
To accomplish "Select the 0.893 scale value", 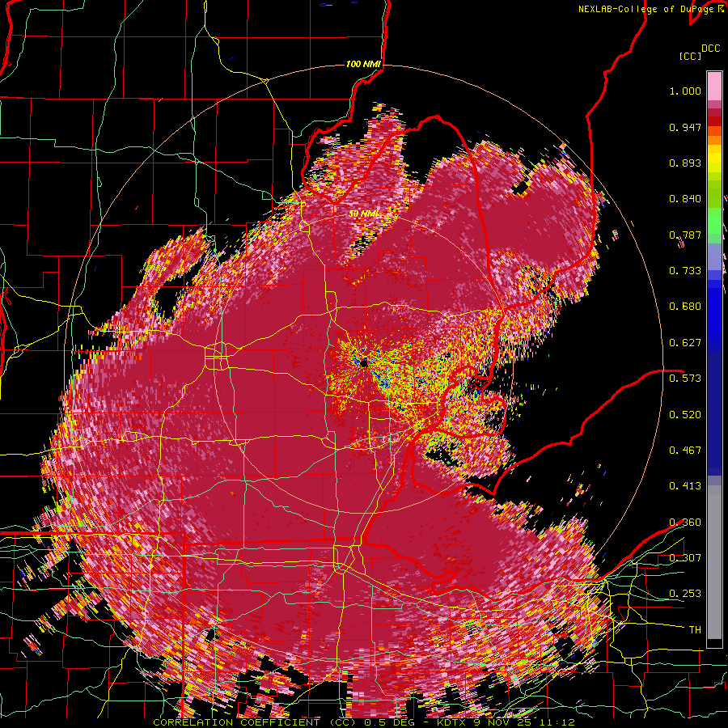I will pos(685,163).
